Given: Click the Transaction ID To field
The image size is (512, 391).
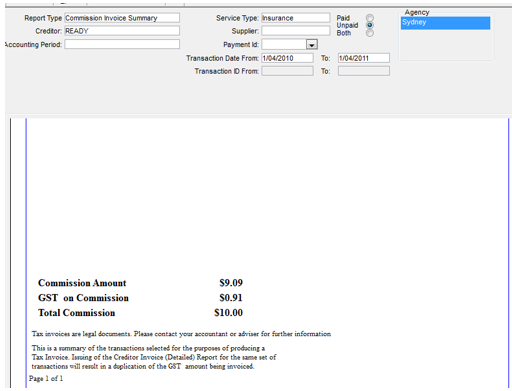Looking at the screenshot, I should (364, 71).
